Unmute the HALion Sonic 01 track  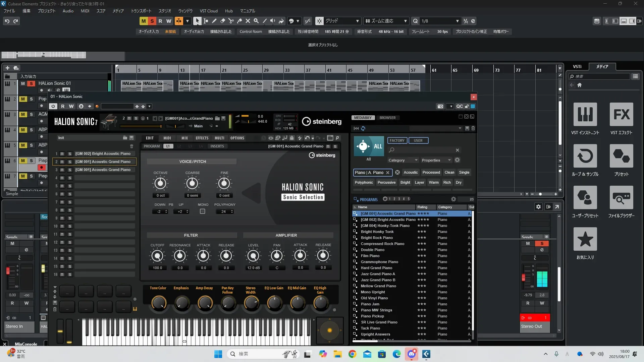tap(23, 83)
